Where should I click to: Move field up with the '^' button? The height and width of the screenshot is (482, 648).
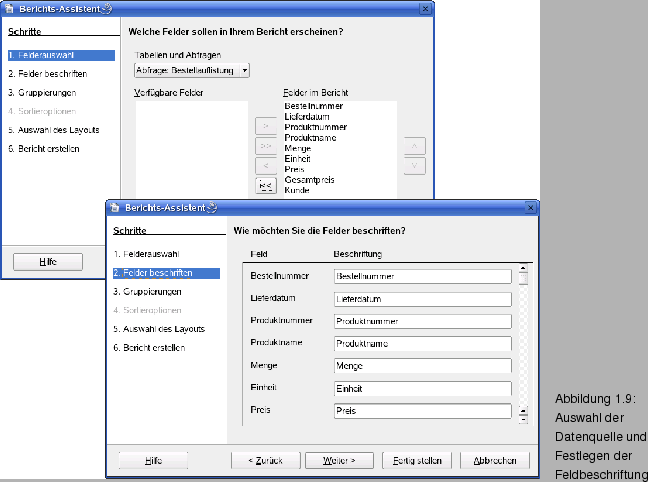click(x=415, y=146)
